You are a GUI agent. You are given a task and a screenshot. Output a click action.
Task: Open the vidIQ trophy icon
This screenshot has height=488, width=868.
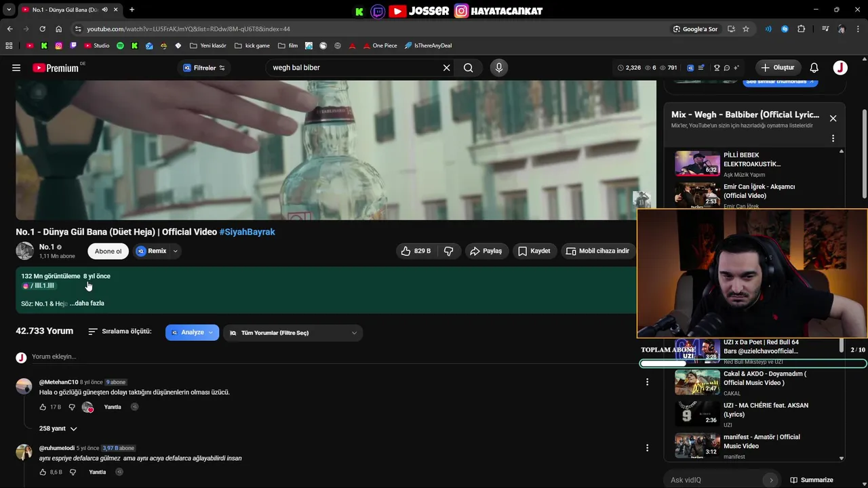pos(717,68)
